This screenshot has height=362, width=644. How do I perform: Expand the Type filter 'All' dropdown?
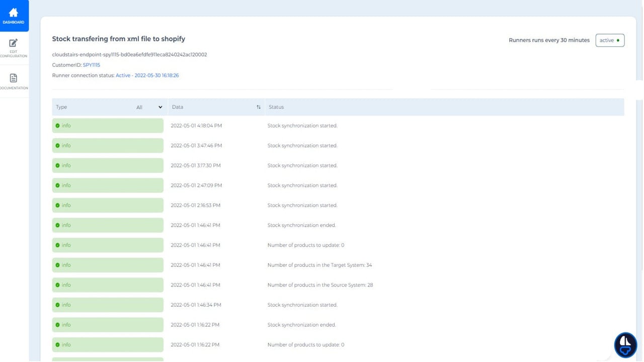tap(149, 107)
